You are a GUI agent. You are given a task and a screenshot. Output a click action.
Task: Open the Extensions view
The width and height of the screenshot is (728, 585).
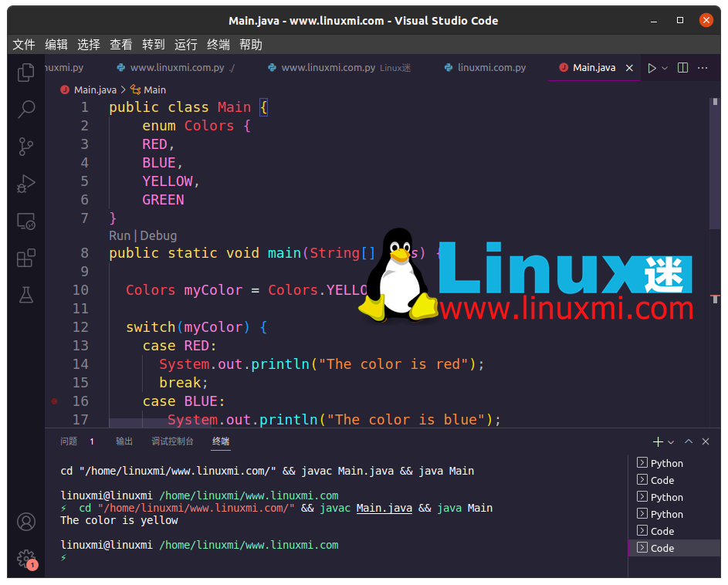[x=26, y=258]
